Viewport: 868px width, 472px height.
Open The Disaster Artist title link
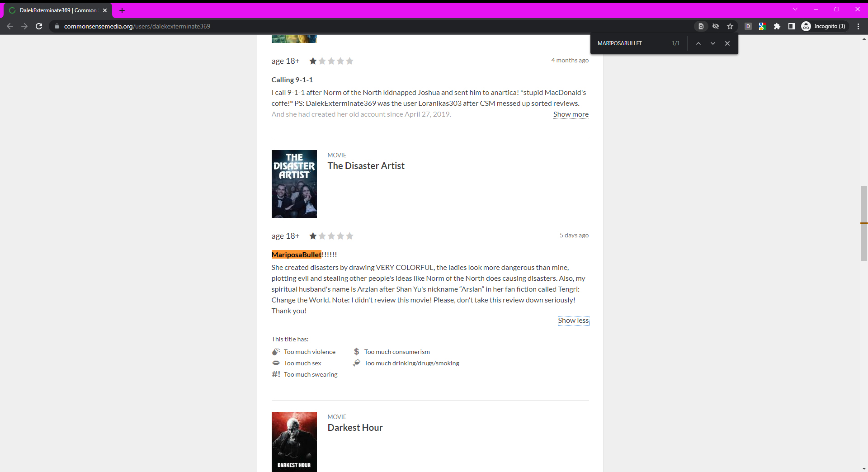click(x=366, y=166)
